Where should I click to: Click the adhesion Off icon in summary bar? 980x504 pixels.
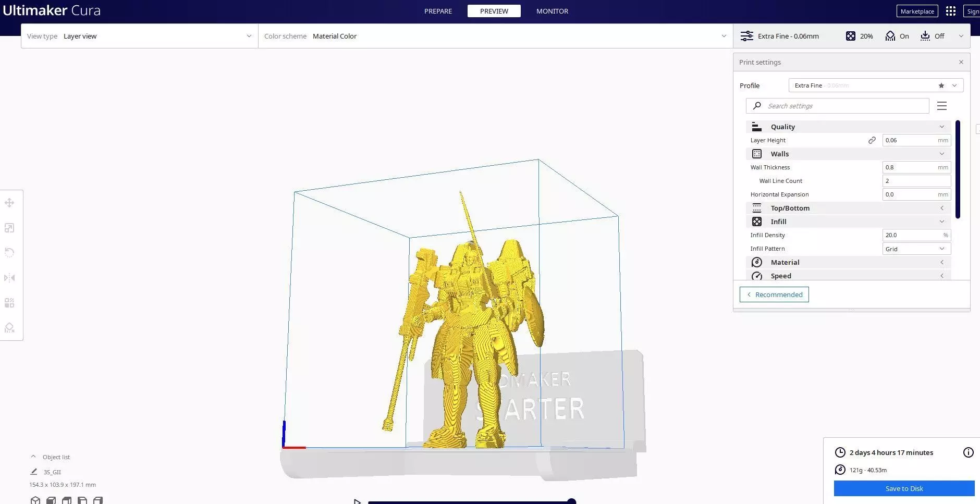tap(925, 36)
